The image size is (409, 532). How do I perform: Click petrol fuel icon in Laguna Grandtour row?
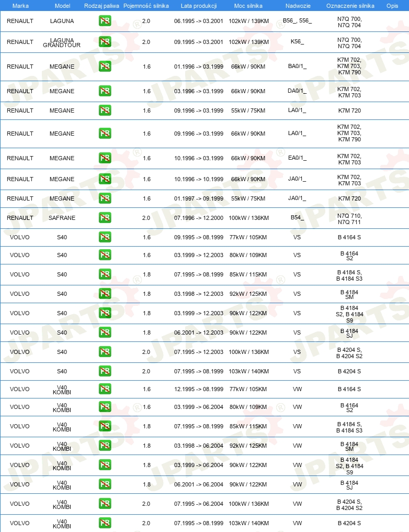(x=105, y=42)
